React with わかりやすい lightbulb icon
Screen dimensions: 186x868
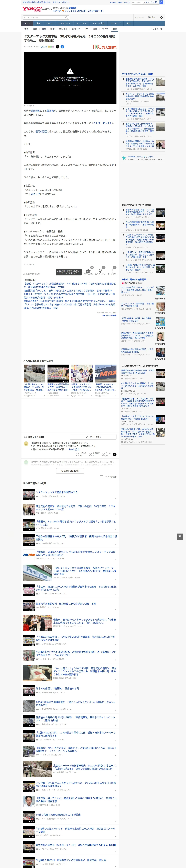[100, 271]
